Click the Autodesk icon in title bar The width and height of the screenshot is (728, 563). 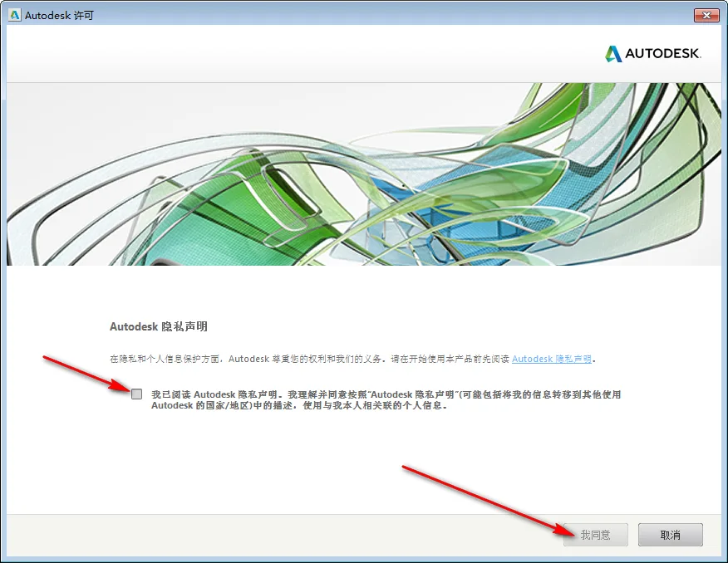pyautogui.click(x=15, y=15)
